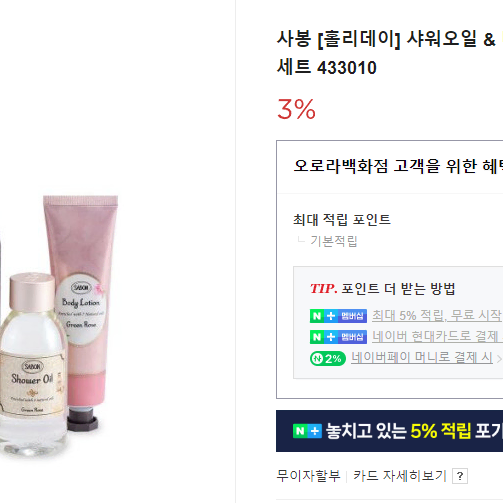Click the first N+ 멤버십 badge
503x503 pixels.
[x=338, y=316]
